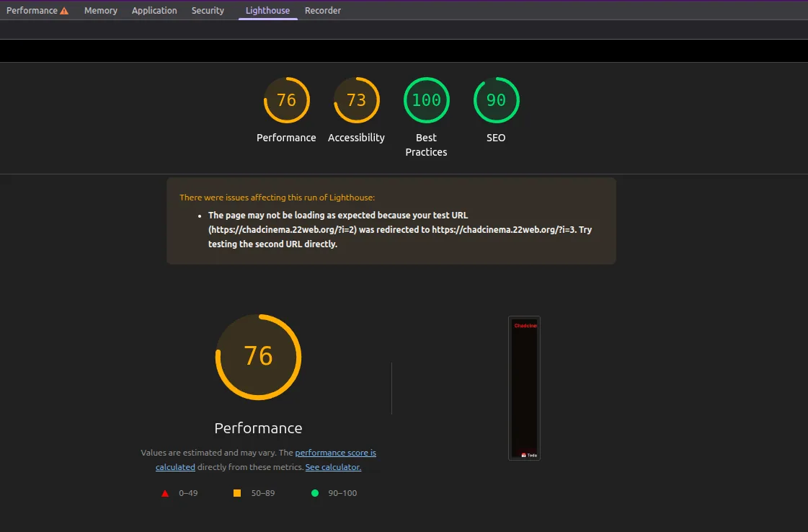
Task: Click the 'There were issues affecting this run' heading
Action: (x=278, y=198)
